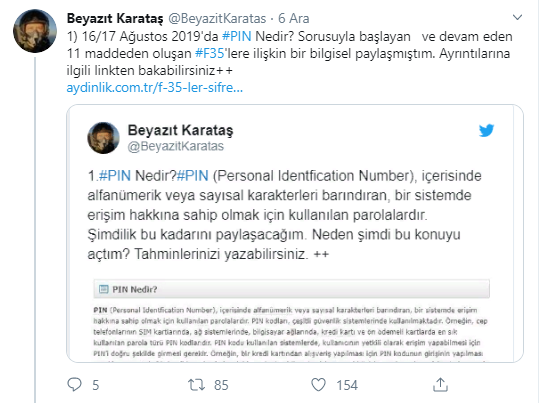Viewport: 545px width, 403px height.
Task: Open the @BeyazitKaratas handle at top
Action: point(217,18)
